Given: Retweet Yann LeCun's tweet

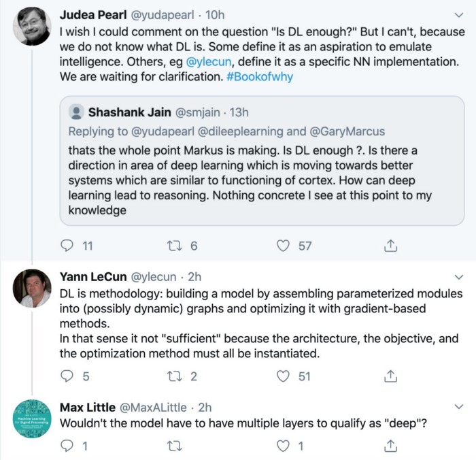Looking at the screenshot, I should (x=173, y=376).
